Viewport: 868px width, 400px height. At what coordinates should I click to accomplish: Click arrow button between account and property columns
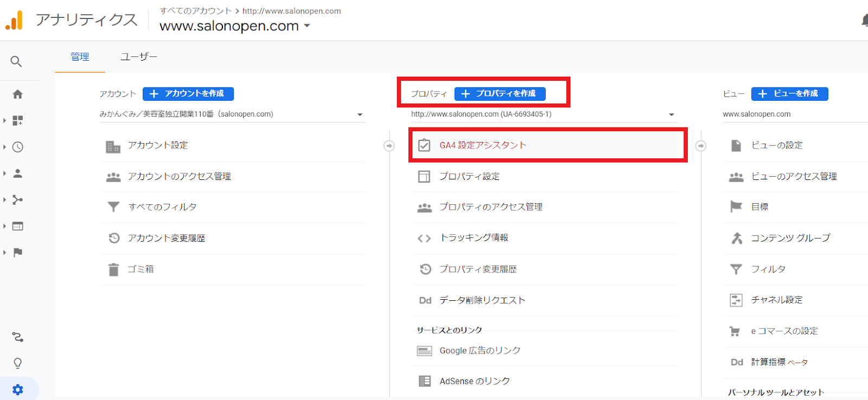(389, 146)
